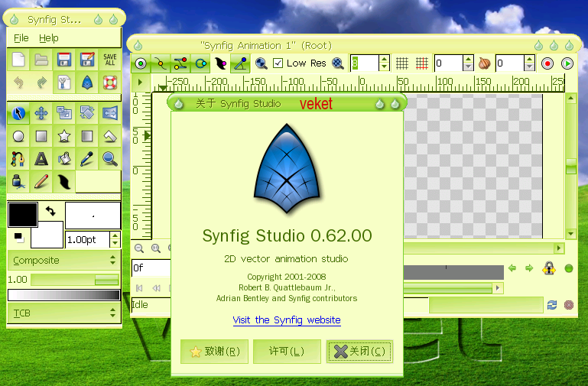Image resolution: width=588 pixels, height=386 pixels.
Task: Click the 关闭(C) close button
Action: coord(359,352)
